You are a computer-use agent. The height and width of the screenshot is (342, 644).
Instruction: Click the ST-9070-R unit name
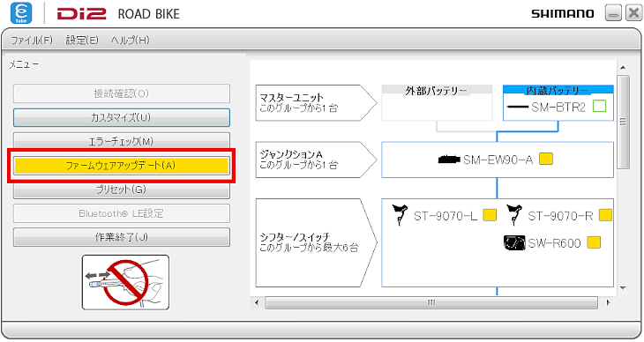[560, 216]
